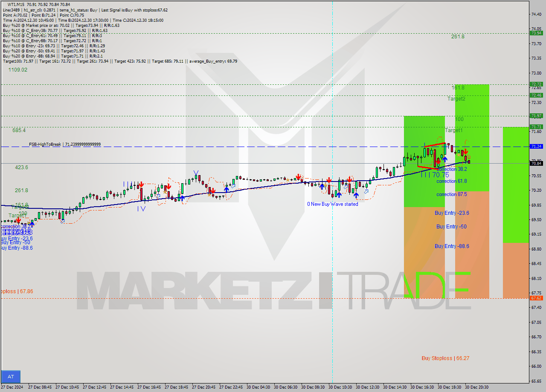This screenshot has width=546, height=392.
Task: Click the blue 71.24 price tag
Action: coord(536,146)
